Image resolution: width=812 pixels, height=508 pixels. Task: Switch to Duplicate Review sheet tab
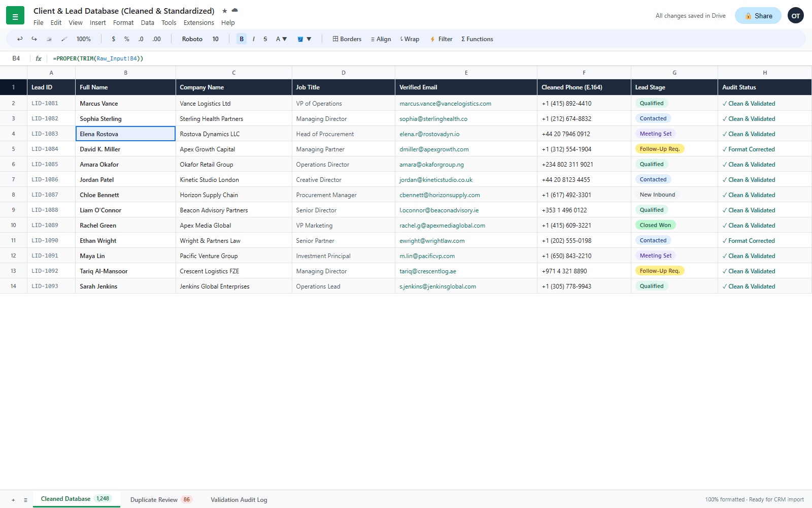161,500
